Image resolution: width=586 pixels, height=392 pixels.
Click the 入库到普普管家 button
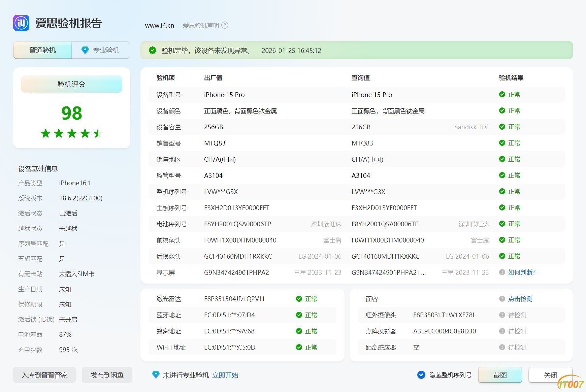coord(44,375)
